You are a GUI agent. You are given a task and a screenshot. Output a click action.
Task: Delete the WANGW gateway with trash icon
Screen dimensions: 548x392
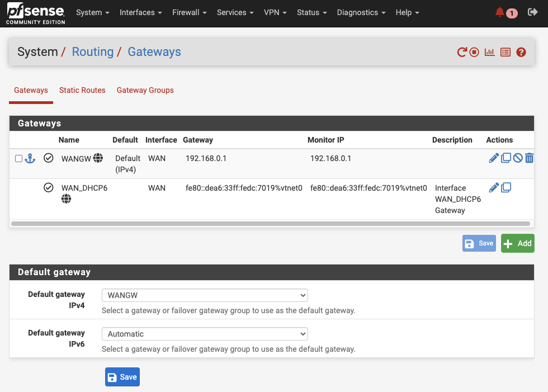529,158
